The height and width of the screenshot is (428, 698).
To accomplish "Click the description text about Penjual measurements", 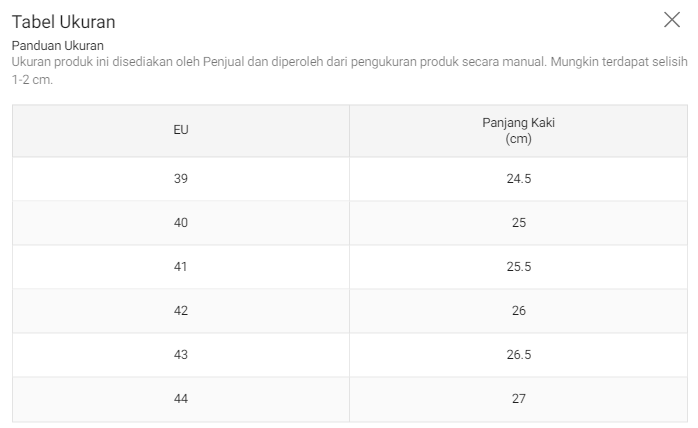I will click(349, 70).
